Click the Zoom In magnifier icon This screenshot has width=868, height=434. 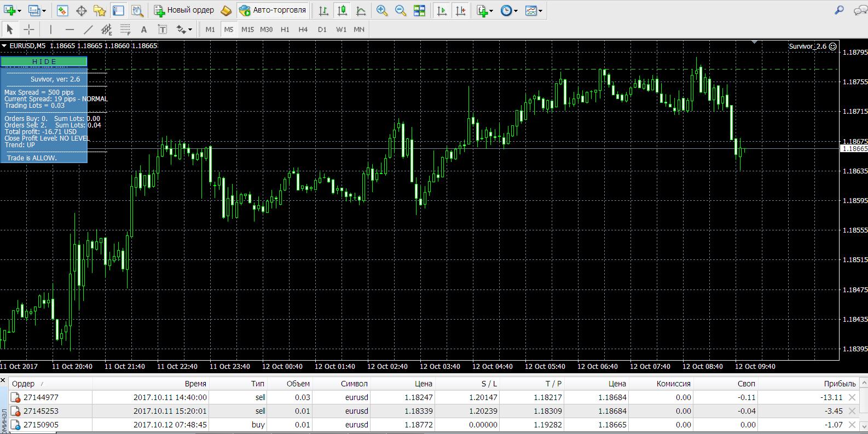click(382, 10)
